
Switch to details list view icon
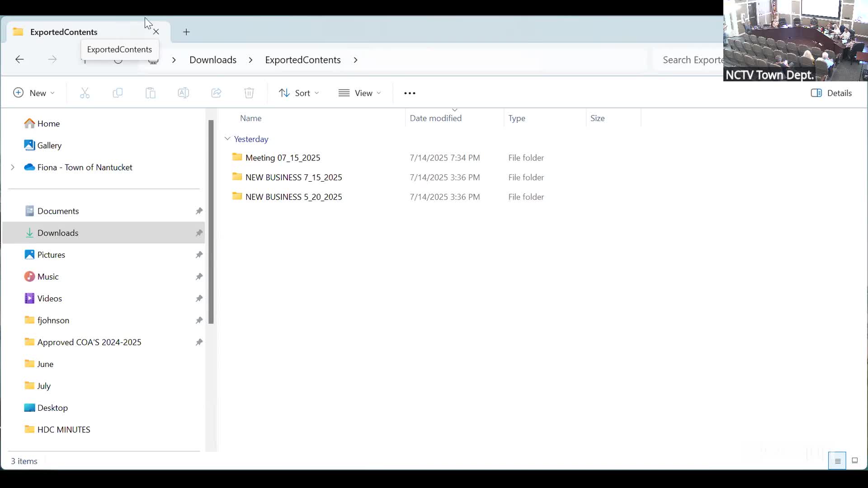837,461
